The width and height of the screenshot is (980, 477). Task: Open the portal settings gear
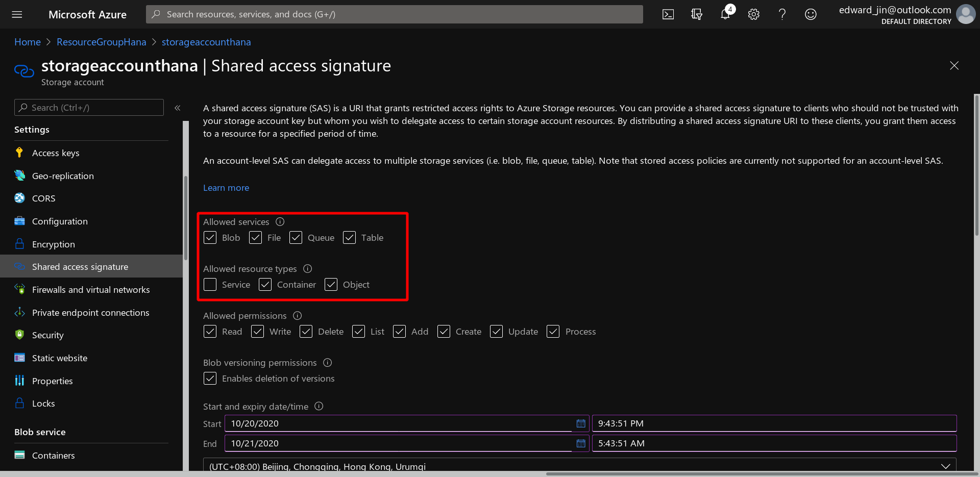753,14
